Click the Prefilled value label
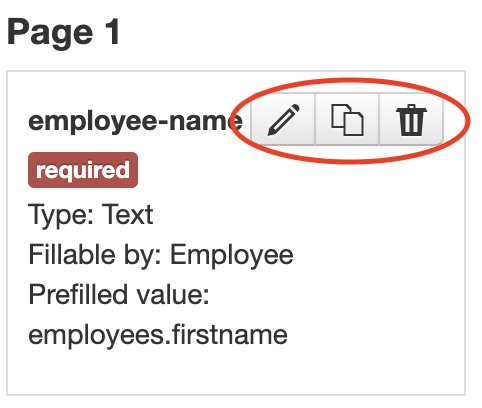This screenshot has height=408, width=482. click(119, 295)
